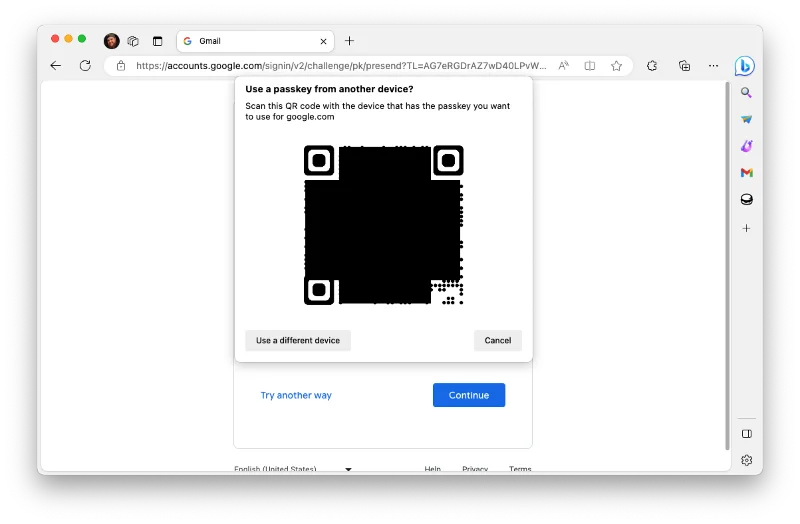The image size is (800, 524).
Task: Close the Gmail tab
Action: click(323, 41)
